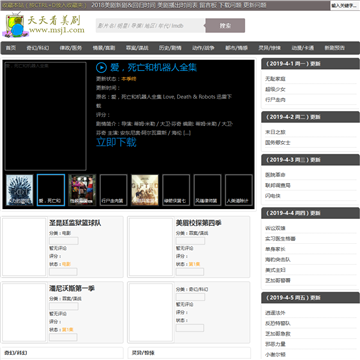Open 联邦调查局 in Wednesday updates
360x360 pixels.
coord(278,185)
